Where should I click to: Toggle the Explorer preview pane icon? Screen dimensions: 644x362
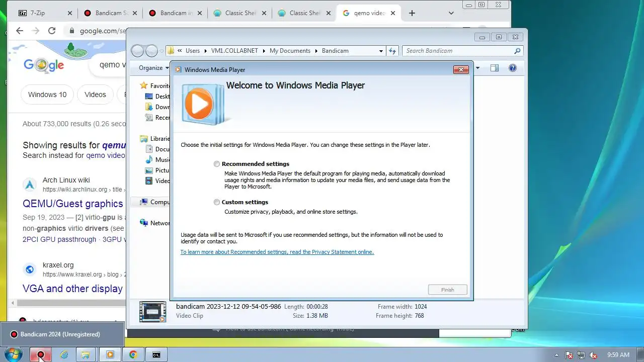tap(495, 68)
